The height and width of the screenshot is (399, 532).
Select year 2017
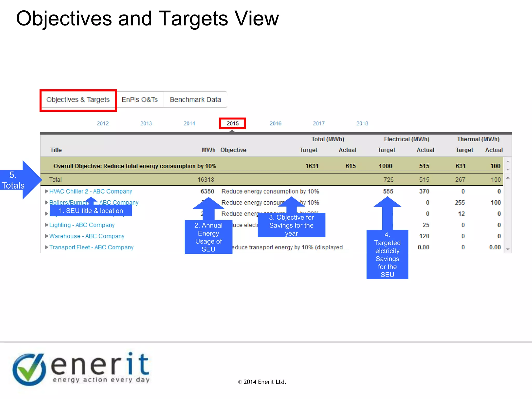coord(319,123)
